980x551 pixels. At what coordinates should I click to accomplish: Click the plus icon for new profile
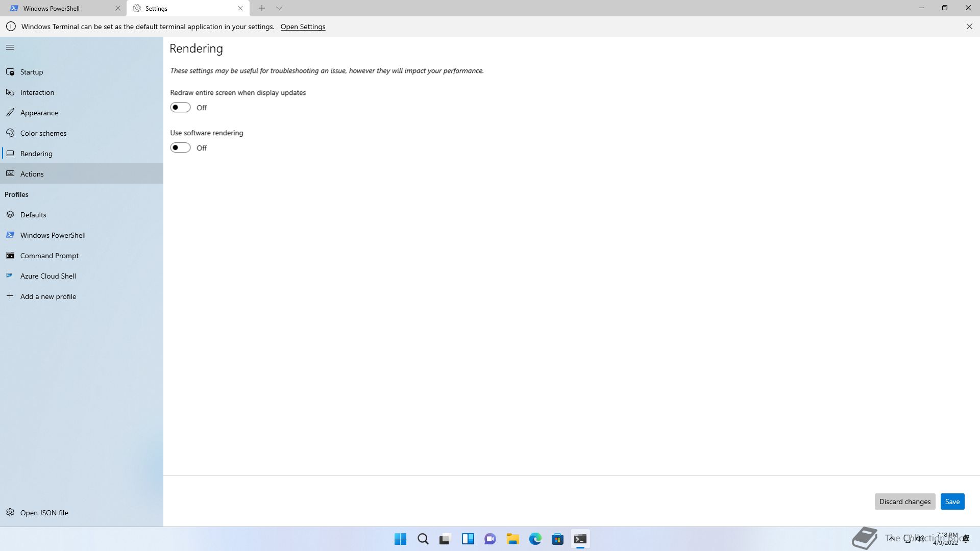point(10,296)
